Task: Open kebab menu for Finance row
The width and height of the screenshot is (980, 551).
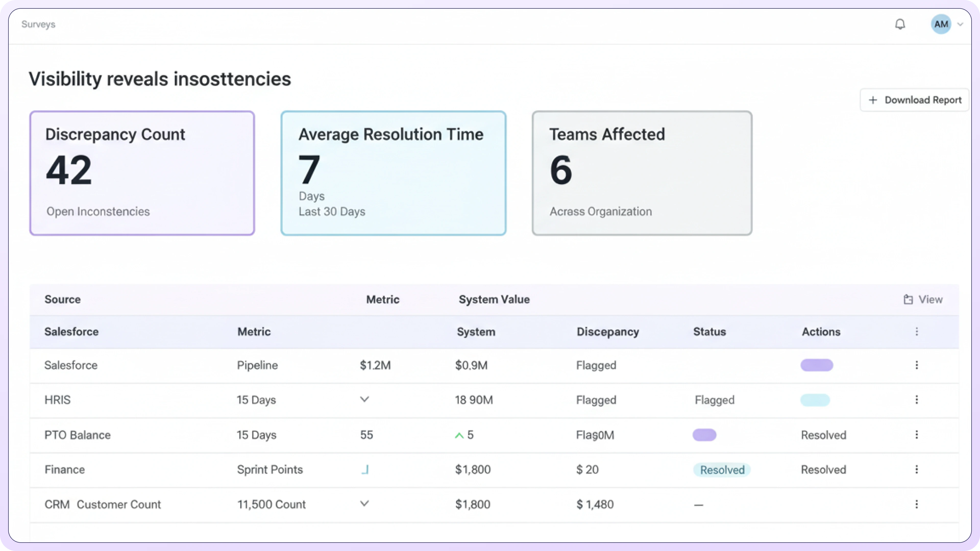Action: pyautogui.click(x=916, y=470)
